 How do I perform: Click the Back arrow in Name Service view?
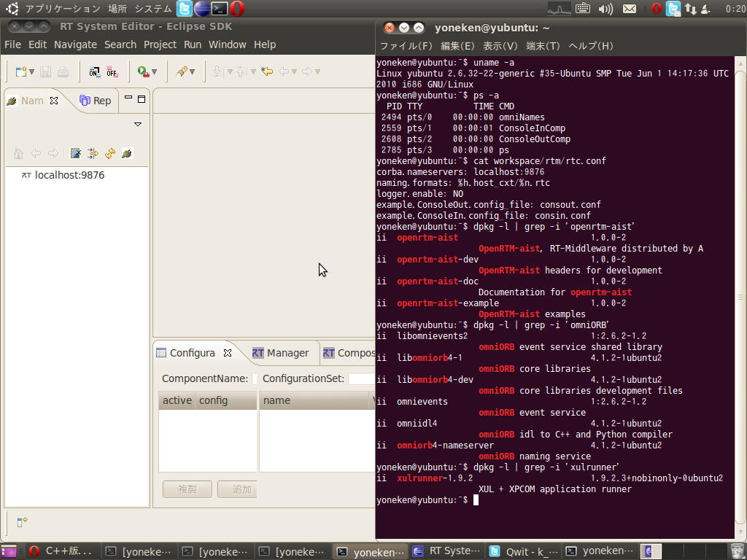pos(36,153)
